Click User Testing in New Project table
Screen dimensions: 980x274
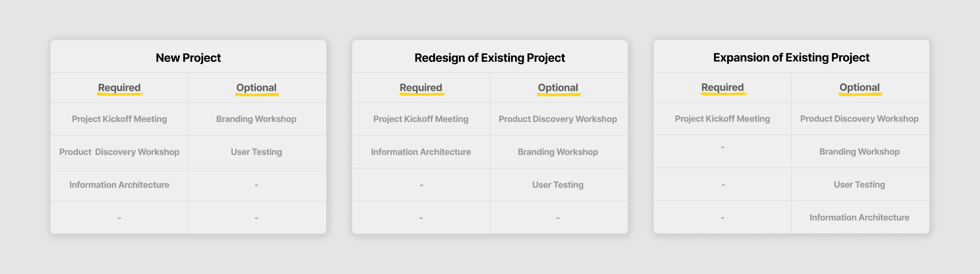[x=256, y=152]
